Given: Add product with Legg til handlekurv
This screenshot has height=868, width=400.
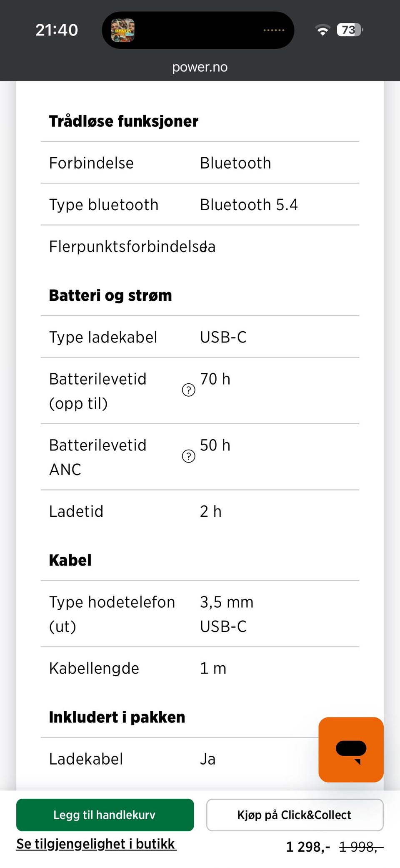Looking at the screenshot, I should [x=105, y=815].
